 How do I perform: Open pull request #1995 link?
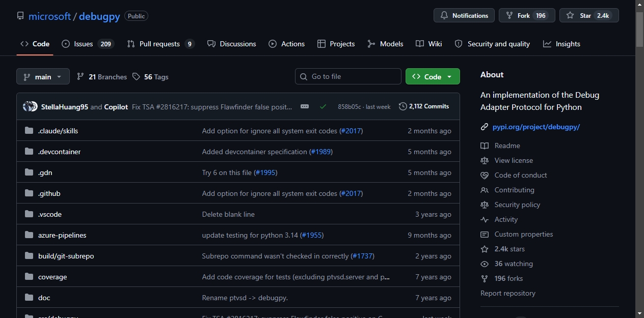pyautogui.click(x=265, y=172)
